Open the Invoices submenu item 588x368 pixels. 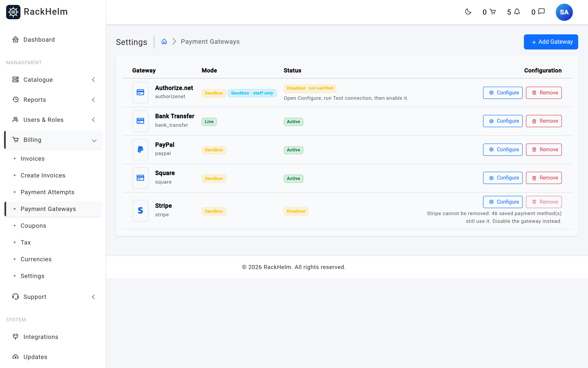coord(53,159)
